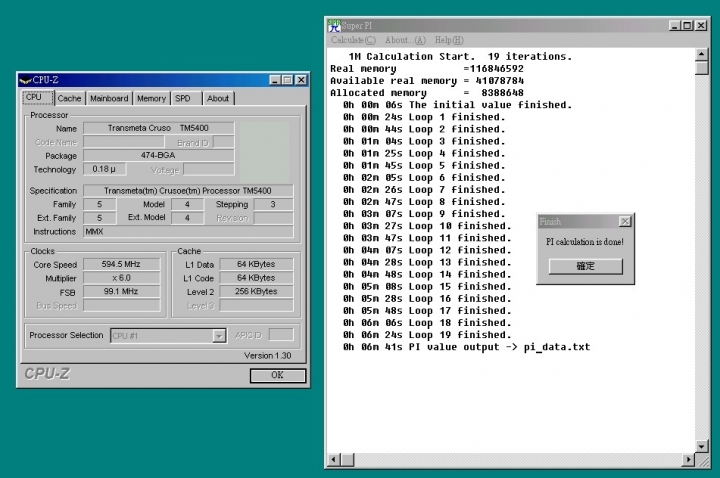Open the Help menu in Super PI
Viewport: 720px width, 478px height.
pos(449,40)
